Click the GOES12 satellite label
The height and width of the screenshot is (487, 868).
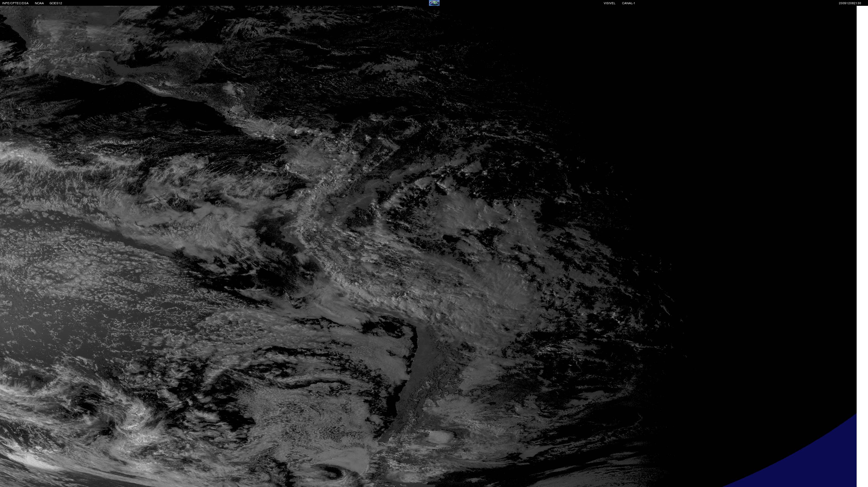[x=56, y=3]
